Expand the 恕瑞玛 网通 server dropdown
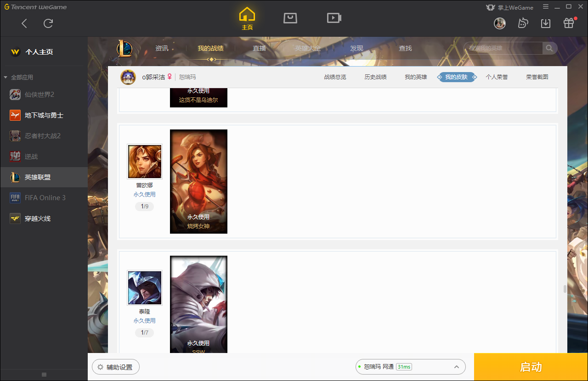Image resolution: width=588 pixels, height=381 pixels. pyautogui.click(x=411, y=367)
